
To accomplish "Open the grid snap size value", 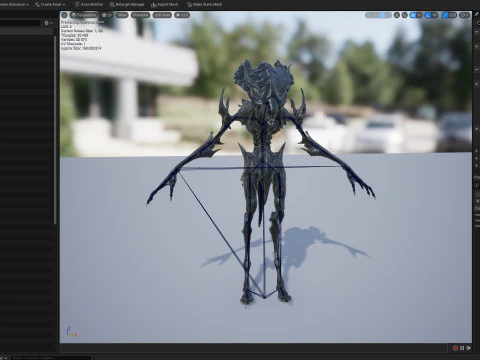I will pyautogui.click(x=419, y=15).
